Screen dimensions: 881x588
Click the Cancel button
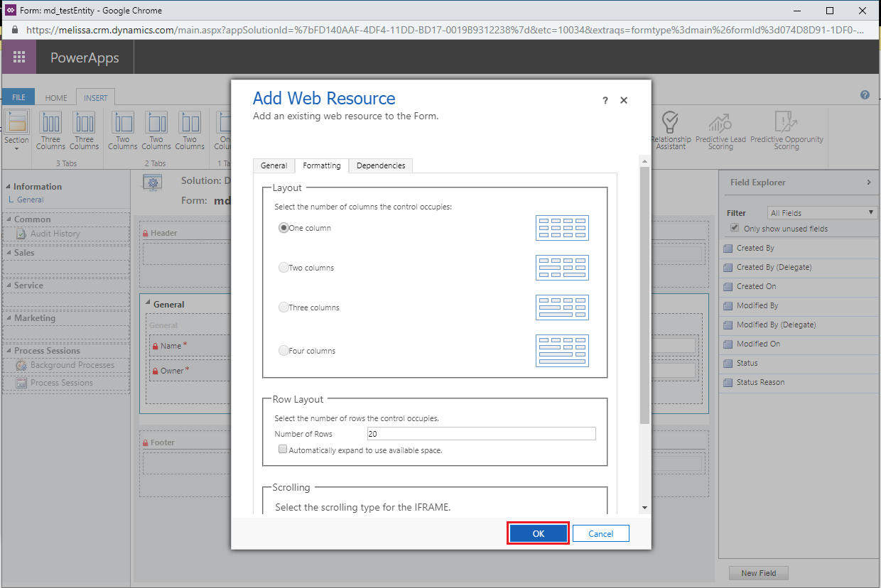[x=600, y=534]
